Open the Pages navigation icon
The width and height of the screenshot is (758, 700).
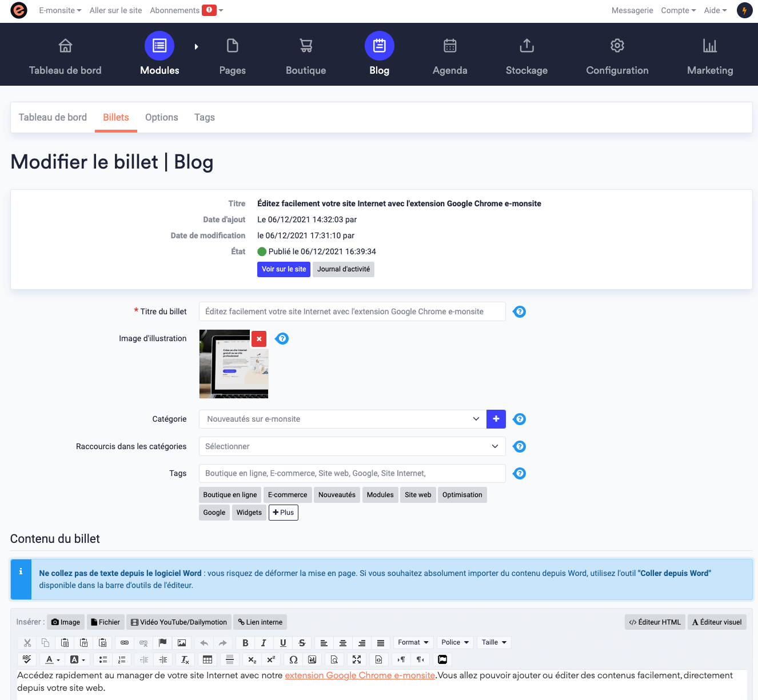coord(232,46)
